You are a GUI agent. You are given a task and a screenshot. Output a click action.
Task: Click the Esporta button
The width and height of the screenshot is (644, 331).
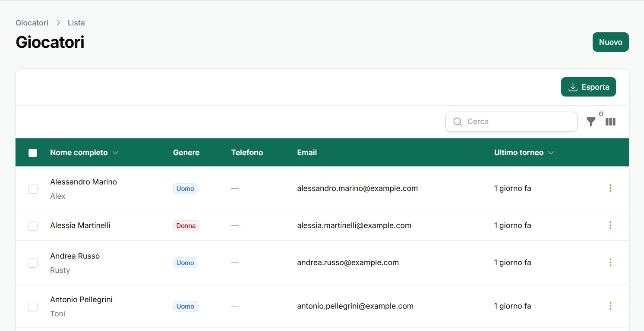[588, 87]
